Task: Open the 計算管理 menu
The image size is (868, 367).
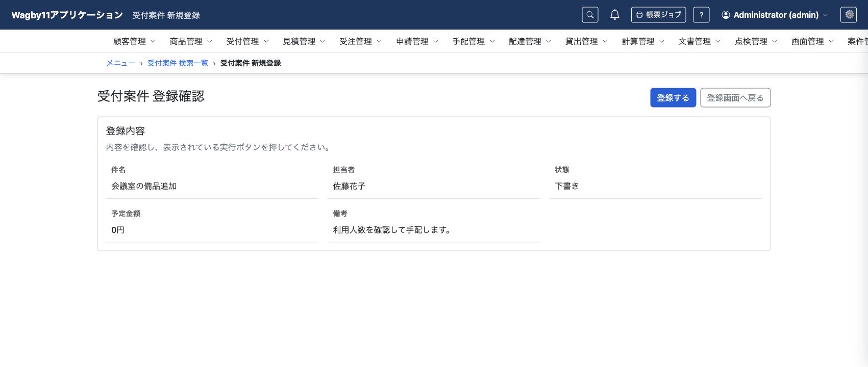Action: 643,41
